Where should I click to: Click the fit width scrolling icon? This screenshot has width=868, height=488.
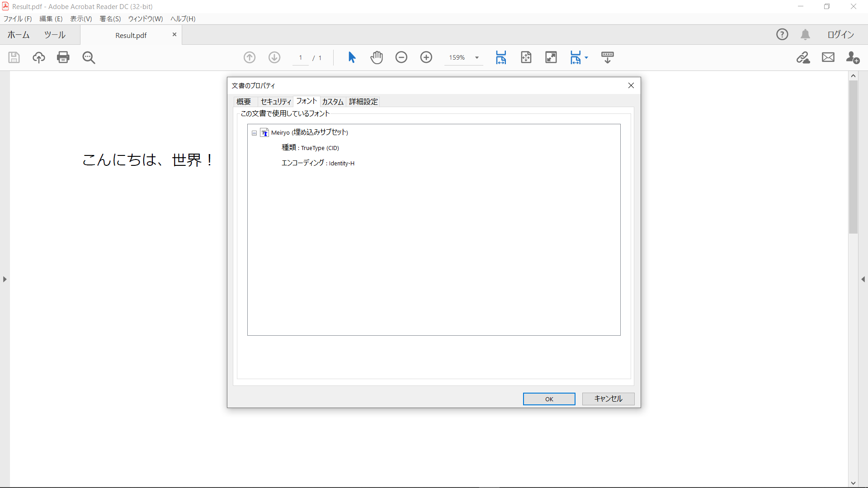point(501,57)
